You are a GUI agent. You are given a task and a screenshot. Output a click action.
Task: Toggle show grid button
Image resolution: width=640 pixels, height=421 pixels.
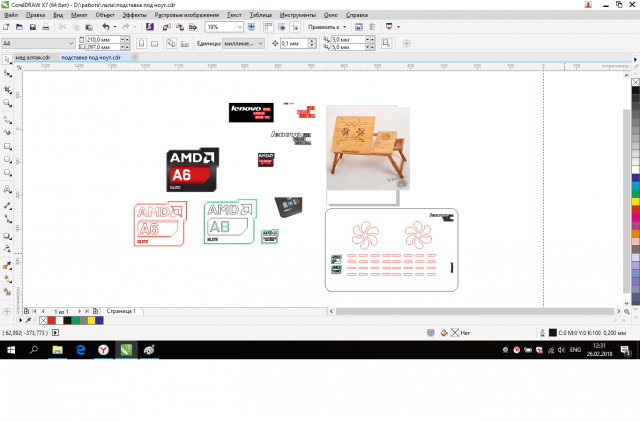(x=282, y=27)
